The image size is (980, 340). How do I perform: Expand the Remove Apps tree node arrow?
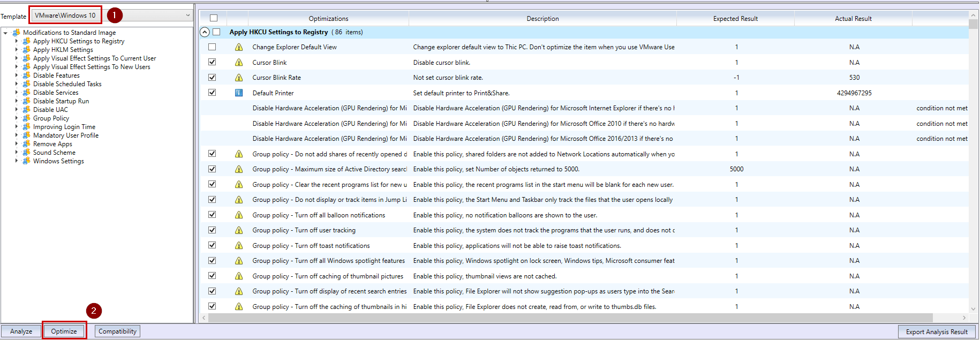coord(16,144)
